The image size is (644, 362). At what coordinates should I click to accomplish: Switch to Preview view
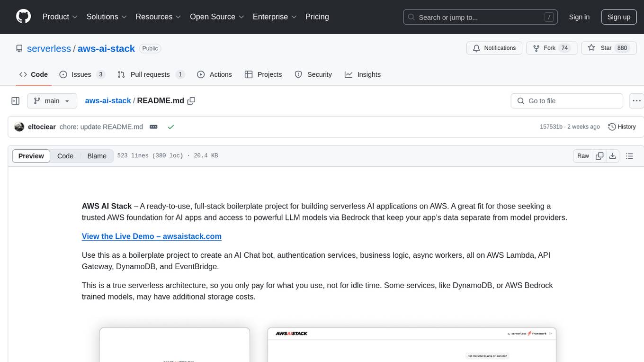click(x=31, y=156)
